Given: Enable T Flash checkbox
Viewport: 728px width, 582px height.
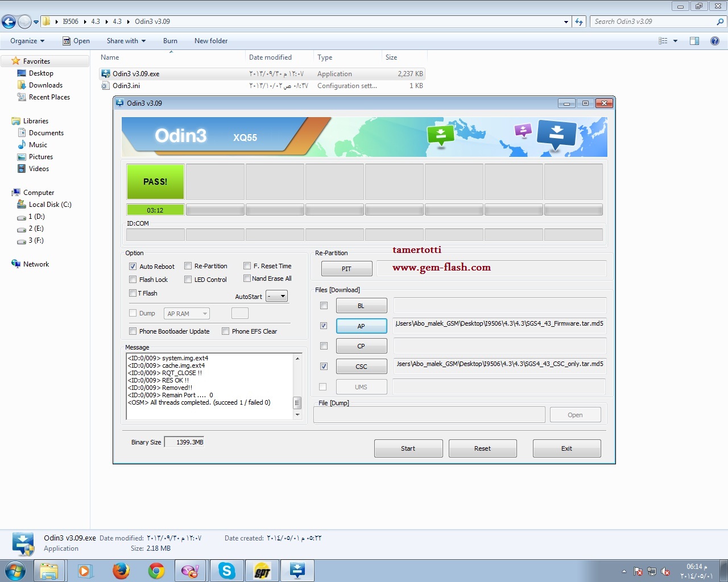Looking at the screenshot, I should pos(133,293).
